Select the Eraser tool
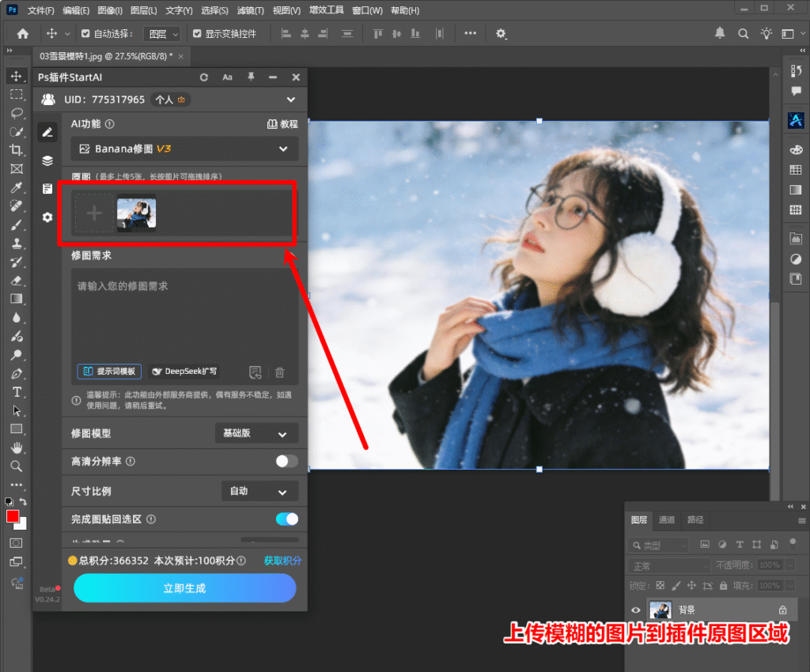 17,280
